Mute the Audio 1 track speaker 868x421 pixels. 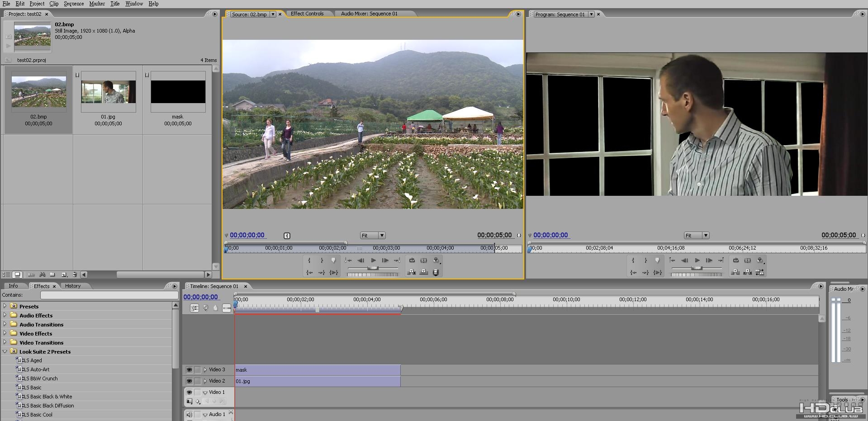tap(189, 415)
